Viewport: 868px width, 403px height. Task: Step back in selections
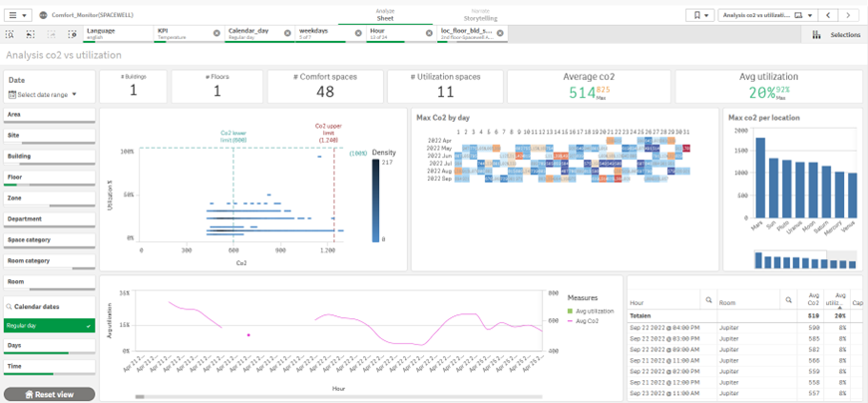pyautogui.click(x=31, y=34)
